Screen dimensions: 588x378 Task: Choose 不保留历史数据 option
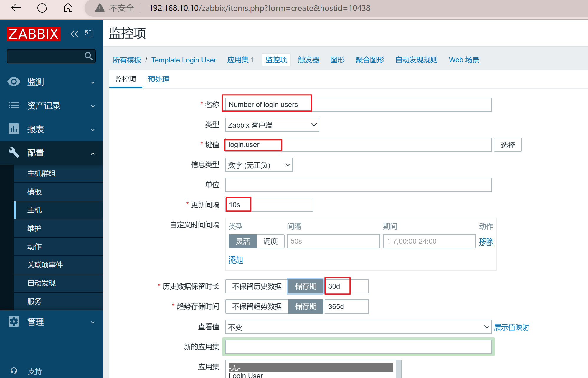coord(257,286)
